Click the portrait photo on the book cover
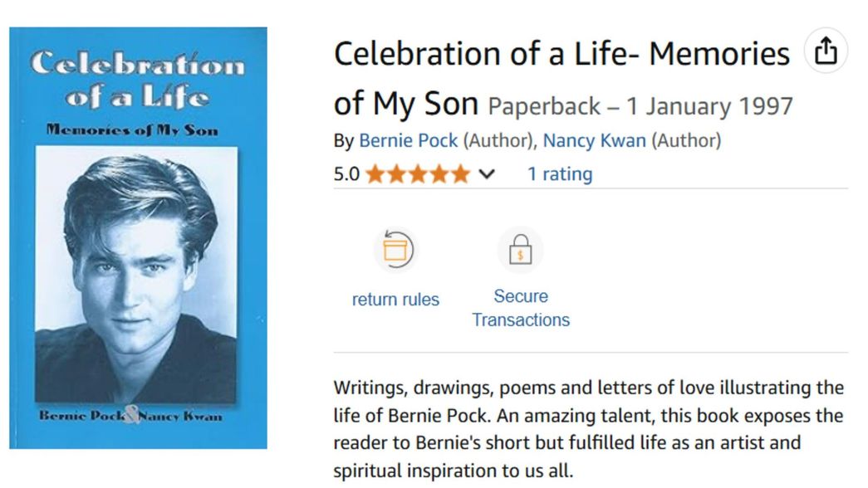Screen dimensions: 868x488 pyautogui.click(x=137, y=274)
